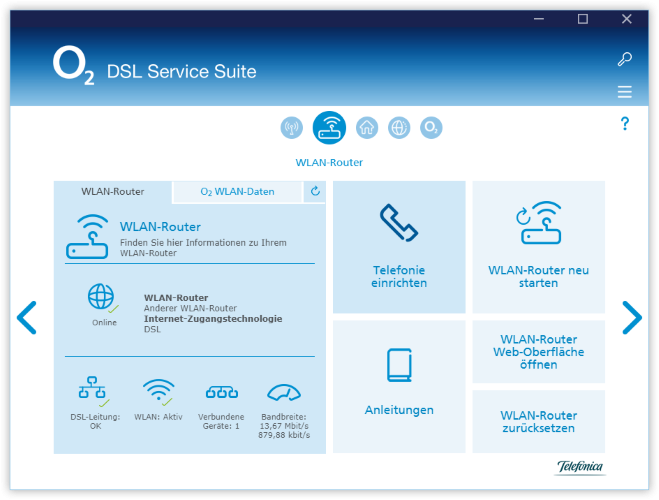Click the 'DSL-Leitung: OK' status text

[95, 421]
